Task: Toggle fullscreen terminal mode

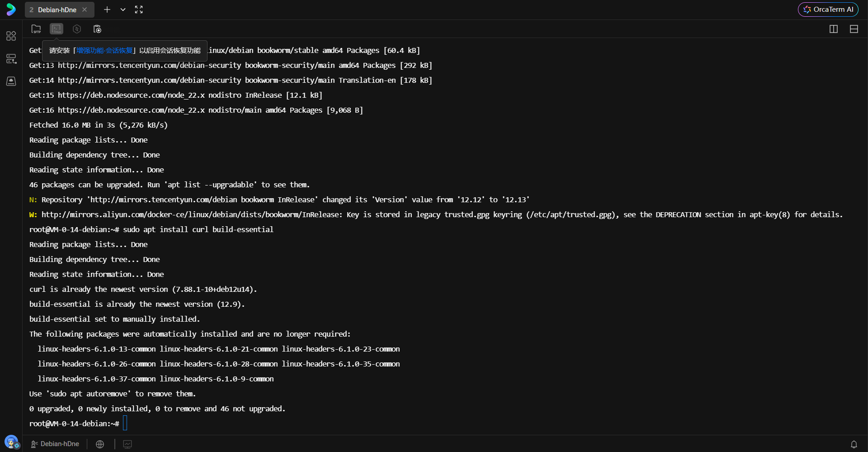Action: tap(139, 10)
